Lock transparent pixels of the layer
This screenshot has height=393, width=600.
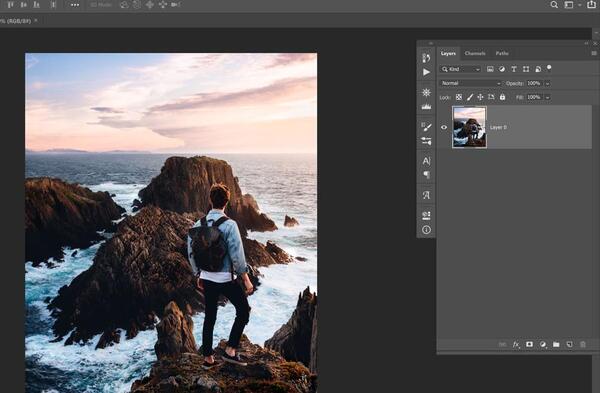tap(459, 97)
